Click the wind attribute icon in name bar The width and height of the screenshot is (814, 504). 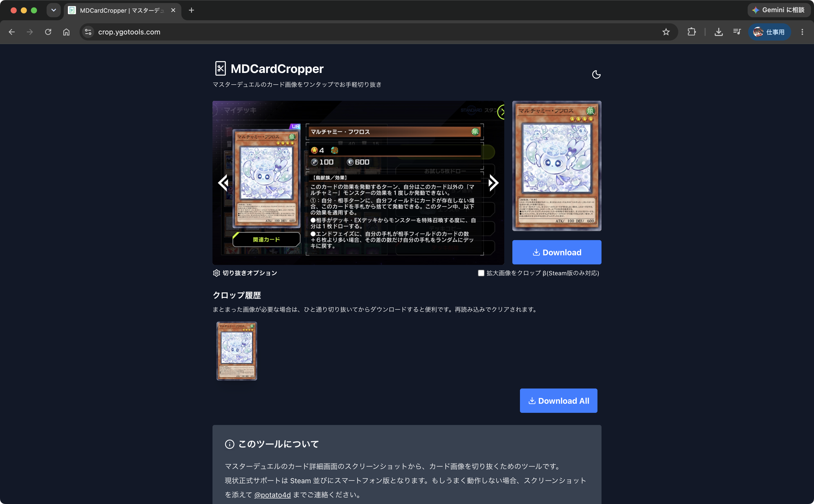pos(475,132)
